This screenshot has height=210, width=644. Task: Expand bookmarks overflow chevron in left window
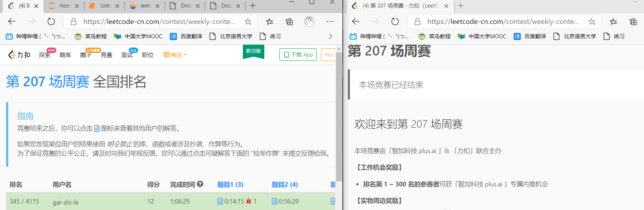point(330,36)
